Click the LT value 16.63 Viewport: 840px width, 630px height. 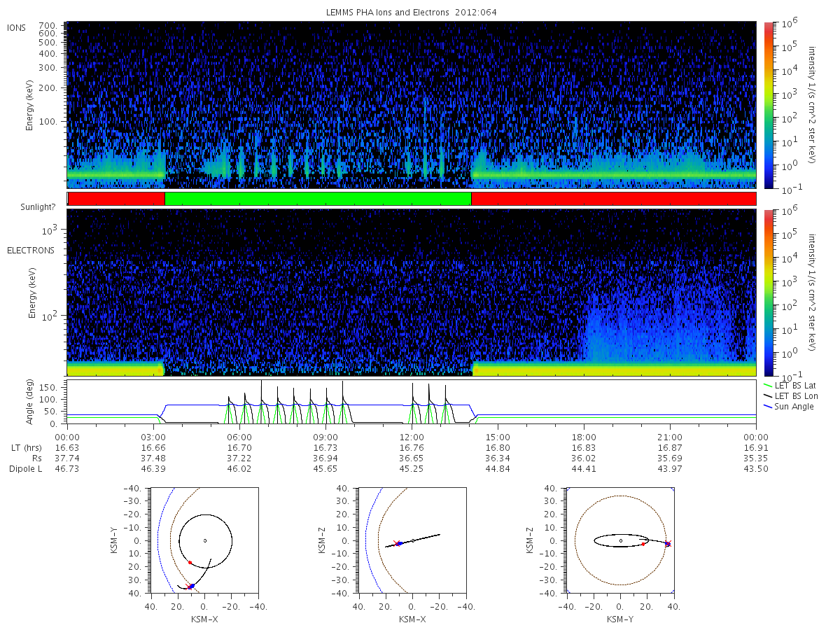click(x=68, y=447)
